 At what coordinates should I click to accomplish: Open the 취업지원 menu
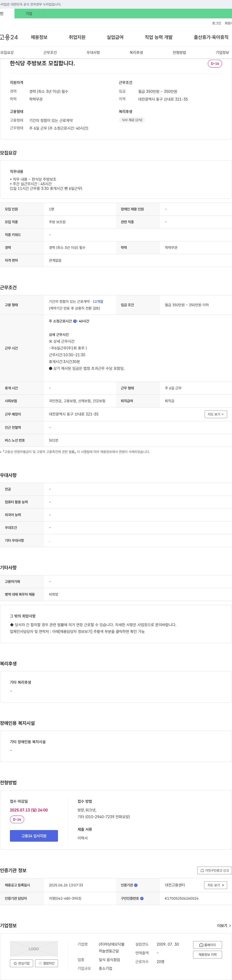[x=77, y=37]
